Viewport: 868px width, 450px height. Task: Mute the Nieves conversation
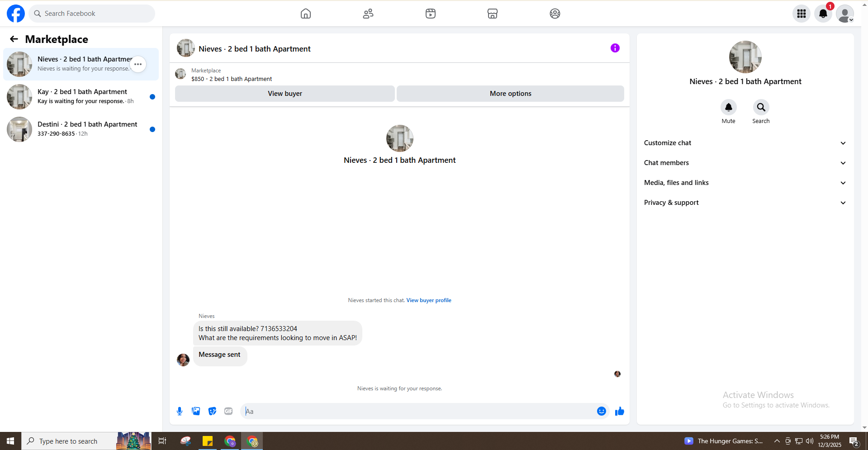[x=729, y=107]
